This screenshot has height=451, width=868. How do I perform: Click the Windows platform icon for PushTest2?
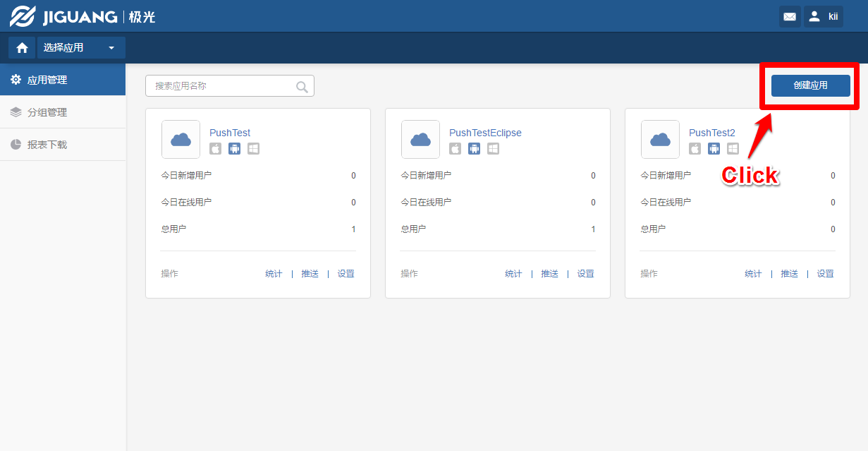tap(733, 149)
